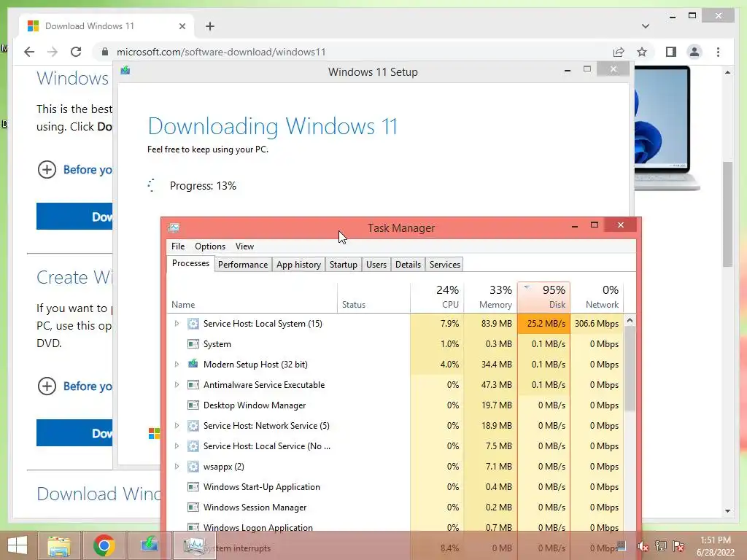
Task: Click the tab search chevron in Chrome
Action: 645,26
